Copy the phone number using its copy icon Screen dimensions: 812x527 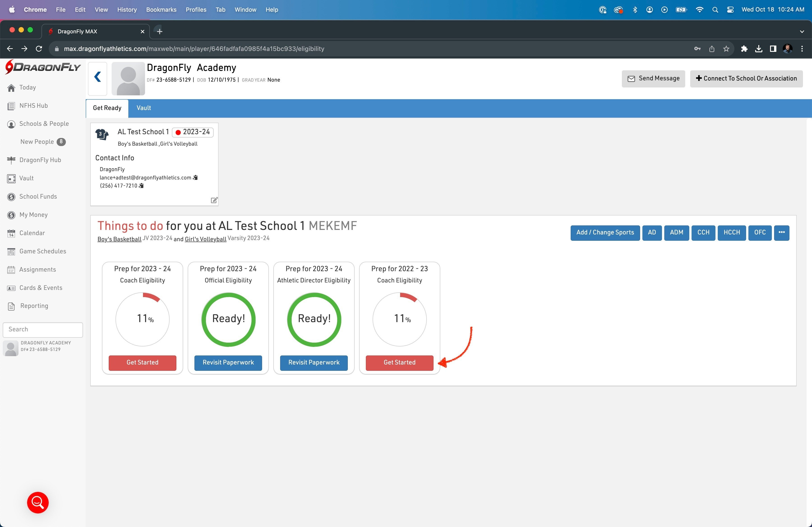(x=141, y=186)
